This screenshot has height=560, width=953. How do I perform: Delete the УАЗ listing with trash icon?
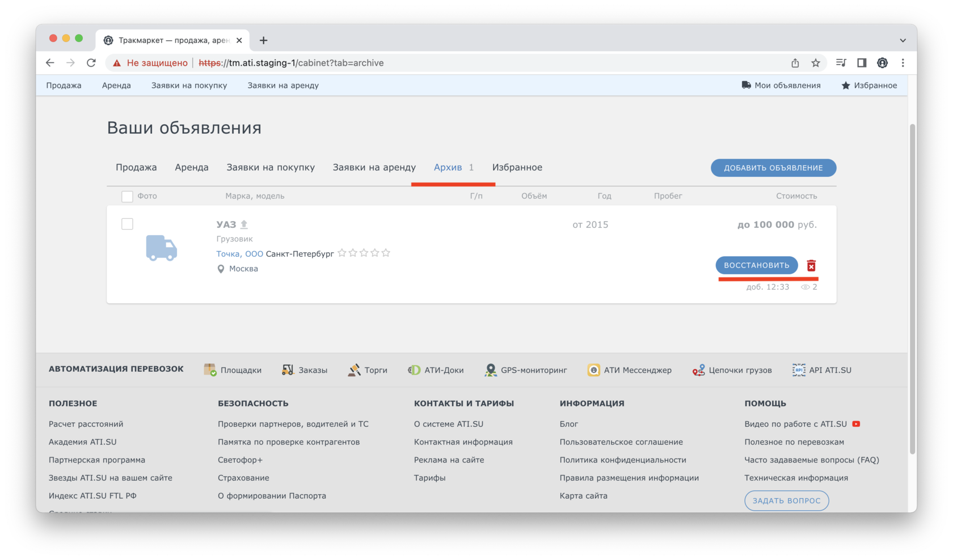coord(811,265)
